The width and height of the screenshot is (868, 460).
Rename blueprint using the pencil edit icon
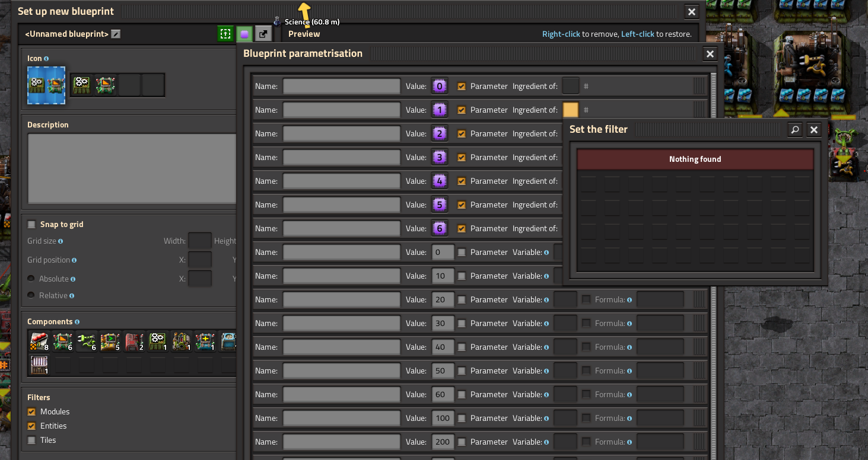pos(116,34)
